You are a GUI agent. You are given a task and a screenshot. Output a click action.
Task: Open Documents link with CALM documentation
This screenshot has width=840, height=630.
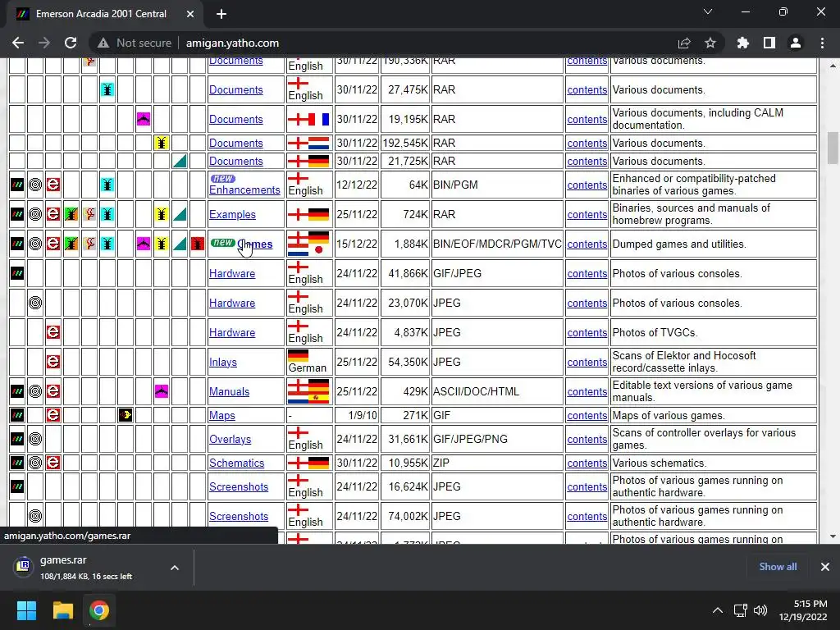point(235,119)
